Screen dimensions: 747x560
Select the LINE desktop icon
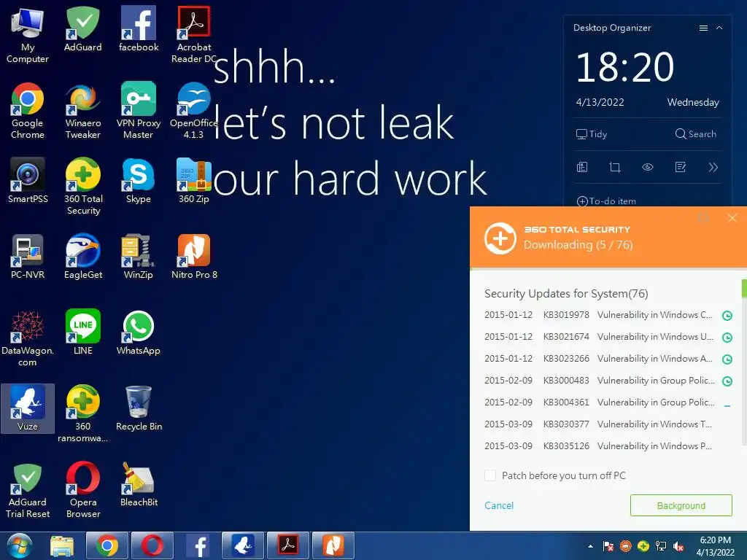pyautogui.click(x=83, y=332)
